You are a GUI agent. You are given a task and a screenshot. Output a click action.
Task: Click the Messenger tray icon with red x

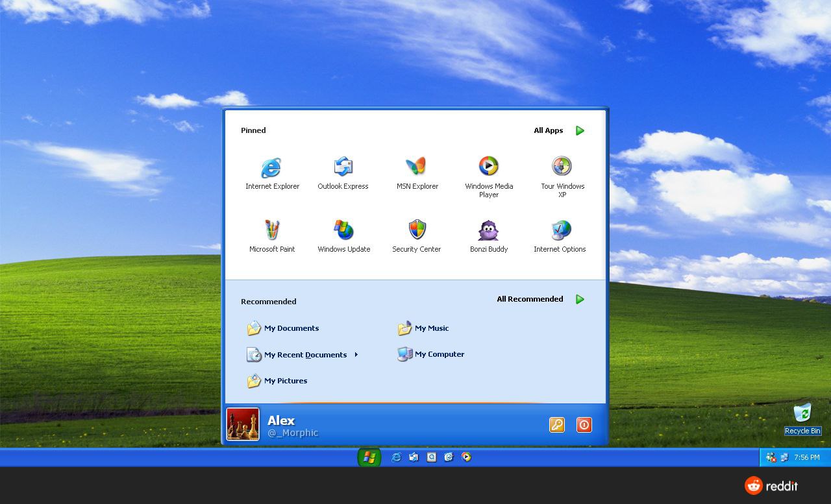(771, 457)
